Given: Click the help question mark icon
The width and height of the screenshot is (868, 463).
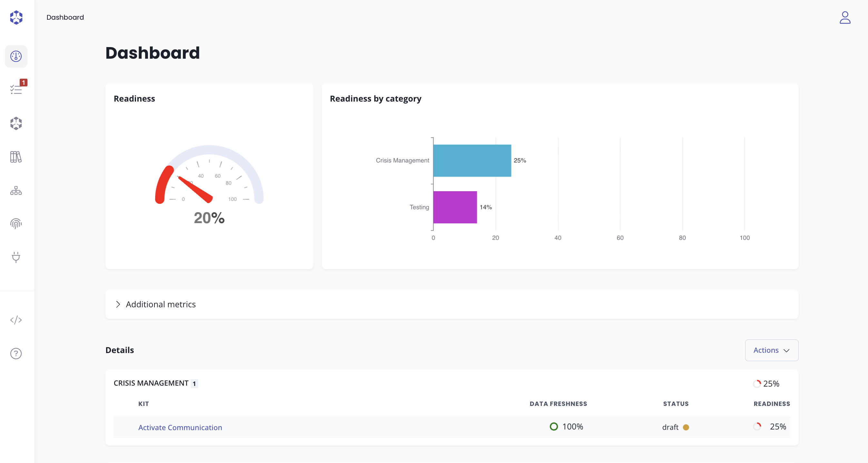Looking at the screenshot, I should pos(16,353).
